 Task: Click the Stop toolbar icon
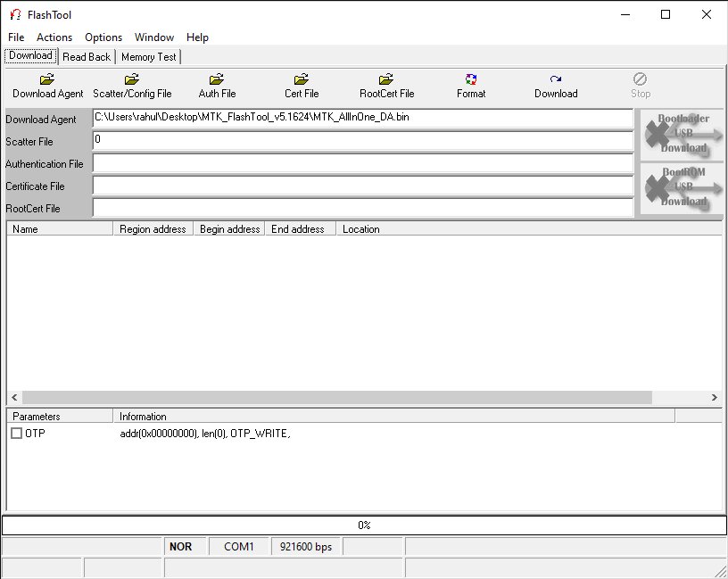[641, 79]
